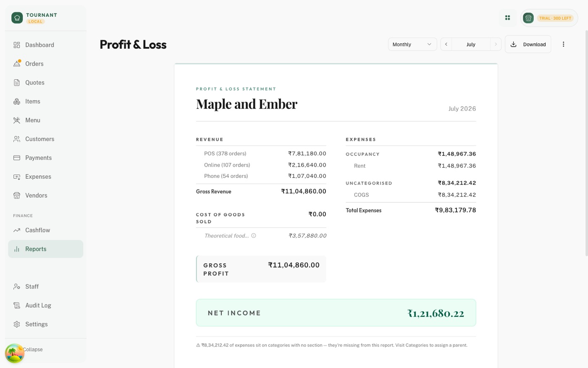
Task: Click the COGS expense row label
Action: click(361, 195)
